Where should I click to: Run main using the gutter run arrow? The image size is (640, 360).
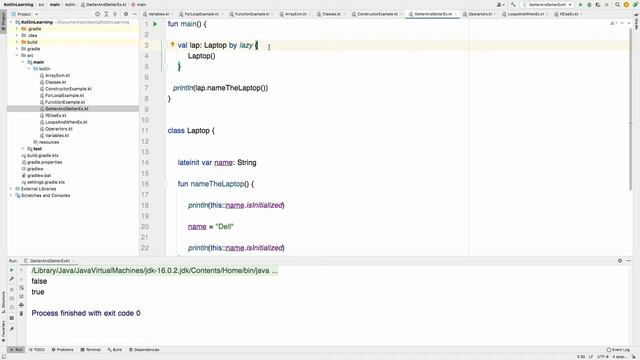click(x=155, y=24)
